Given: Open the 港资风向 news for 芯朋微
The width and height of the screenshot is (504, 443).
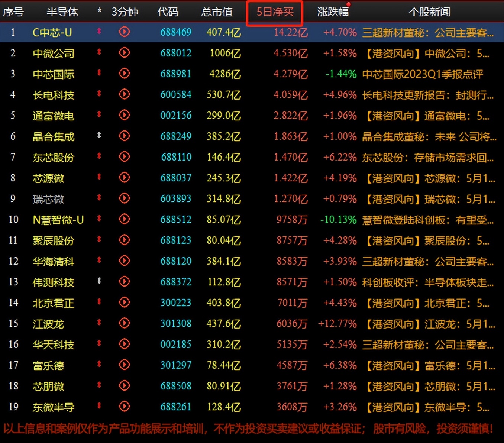Looking at the screenshot, I should [x=429, y=387].
